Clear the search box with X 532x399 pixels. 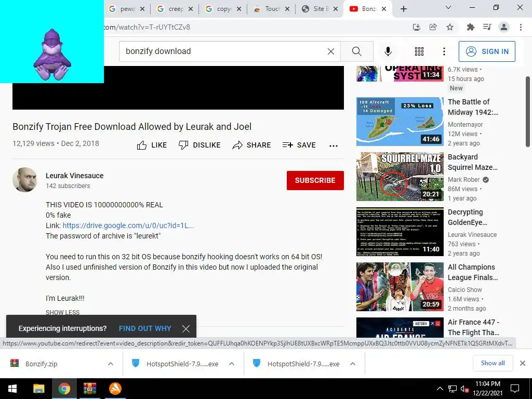(331, 51)
